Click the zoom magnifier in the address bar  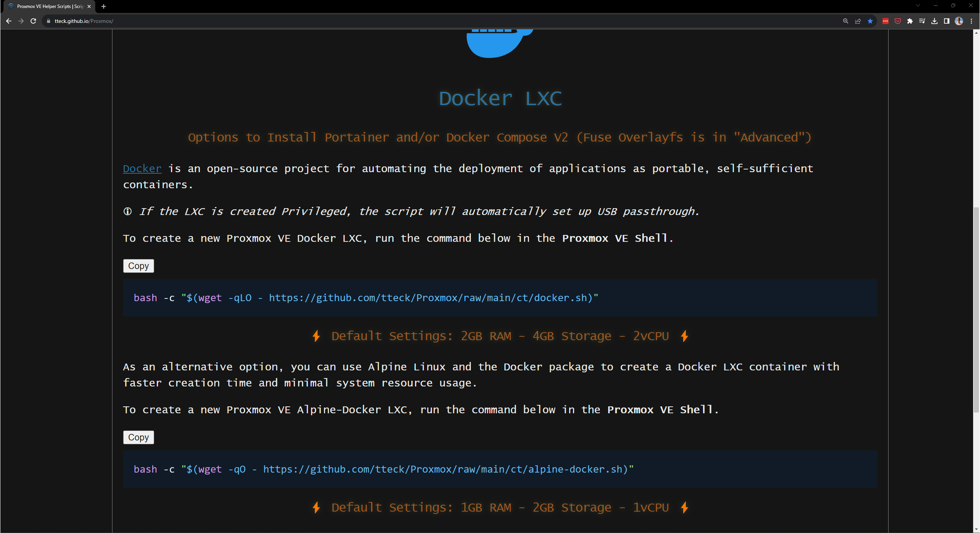pos(846,21)
